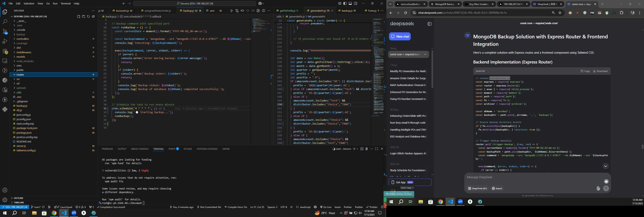Run the backup.js file via play icon
Screen dimensions: 644x217
pyautogui.click(x=231, y=11)
